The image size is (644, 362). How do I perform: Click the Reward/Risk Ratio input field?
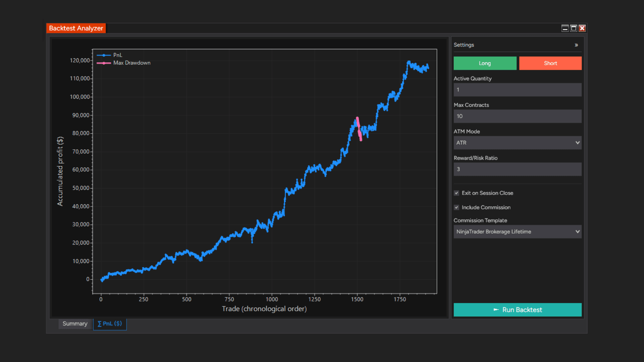517,169
